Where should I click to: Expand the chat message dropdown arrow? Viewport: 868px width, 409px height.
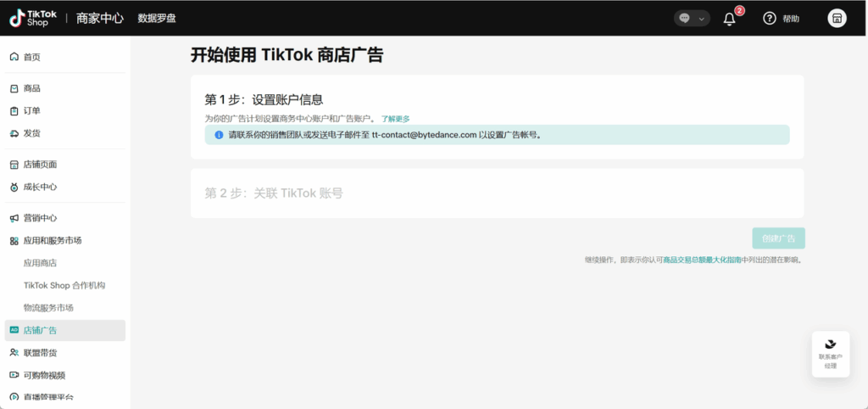coord(702,19)
